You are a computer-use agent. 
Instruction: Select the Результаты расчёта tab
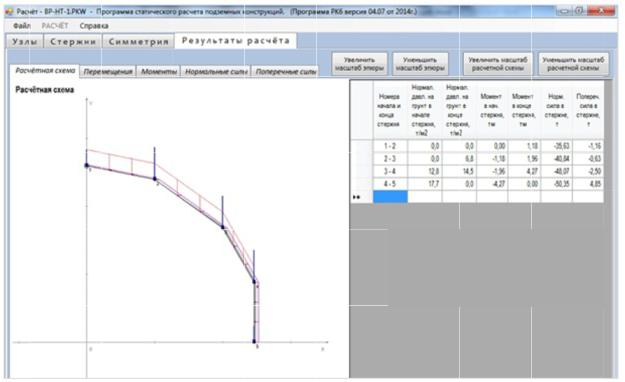click(236, 41)
